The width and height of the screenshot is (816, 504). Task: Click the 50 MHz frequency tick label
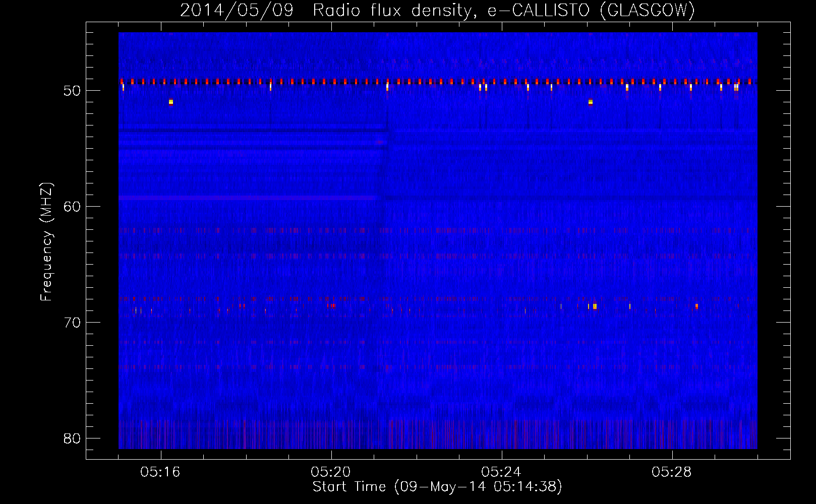[x=72, y=91]
